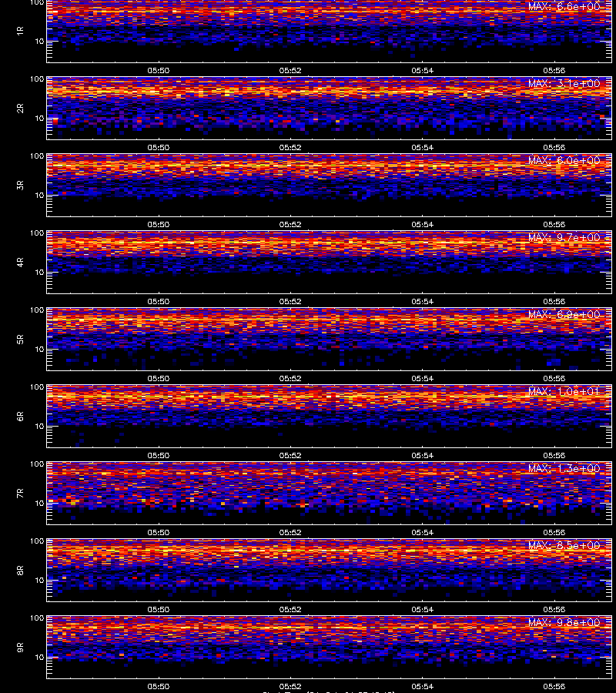Click the '6R' panel axis label

click(x=20, y=417)
